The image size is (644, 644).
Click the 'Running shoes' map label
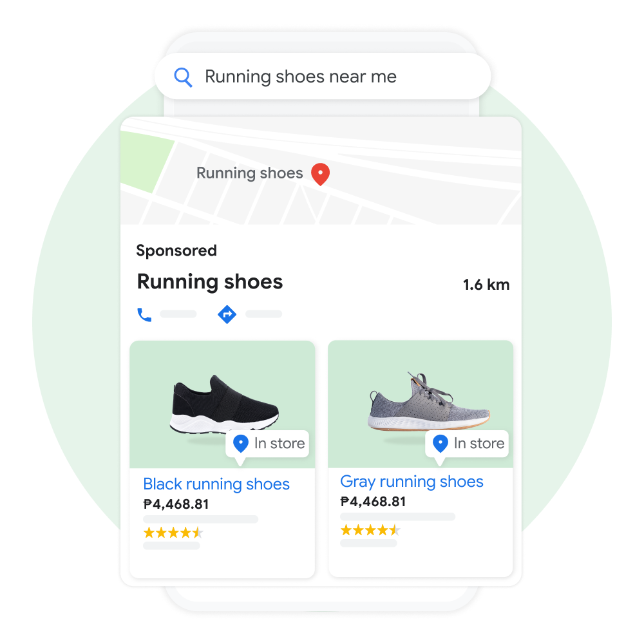coord(250,173)
